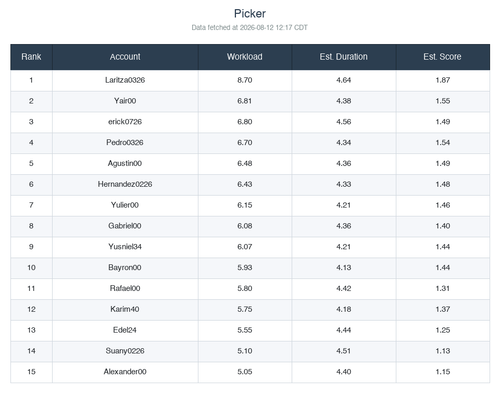Click the Workload column header

tap(245, 57)
